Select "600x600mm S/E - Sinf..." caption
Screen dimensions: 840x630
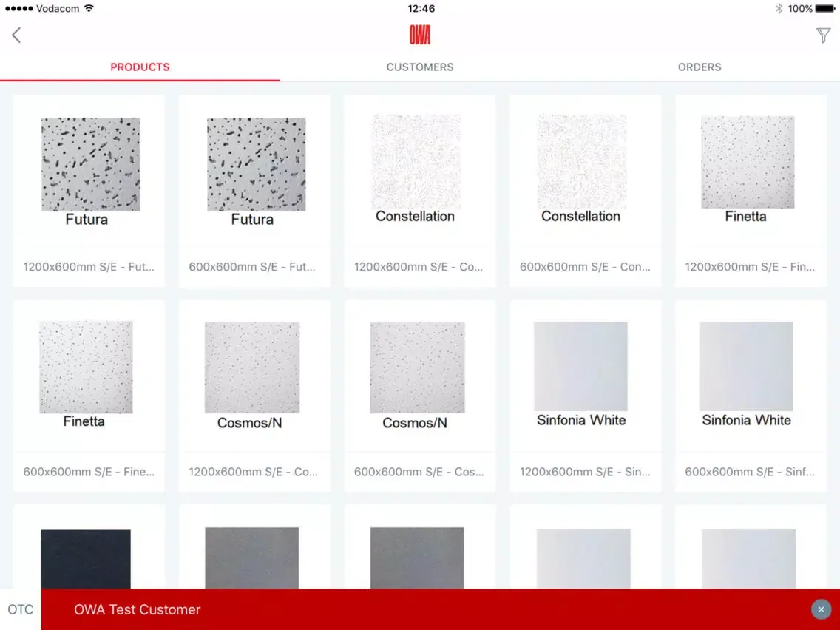750,472
